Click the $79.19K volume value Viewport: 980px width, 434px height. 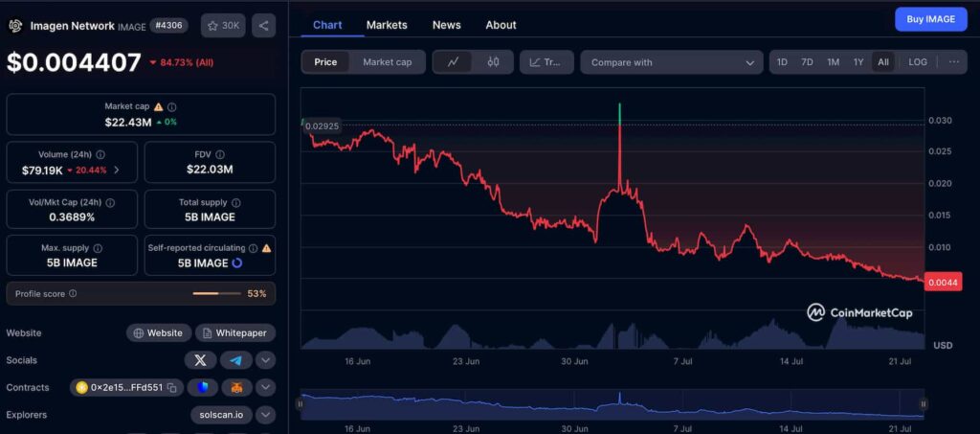pos(42,171)
